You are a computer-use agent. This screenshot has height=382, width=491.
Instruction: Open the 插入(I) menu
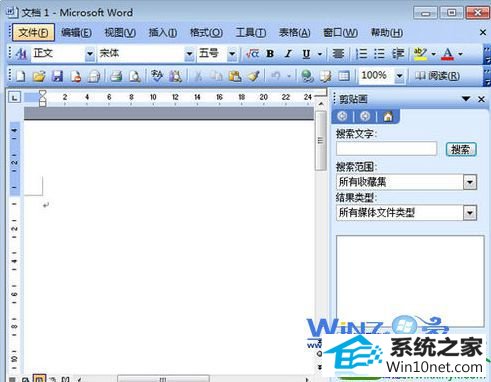coord(163,33)
